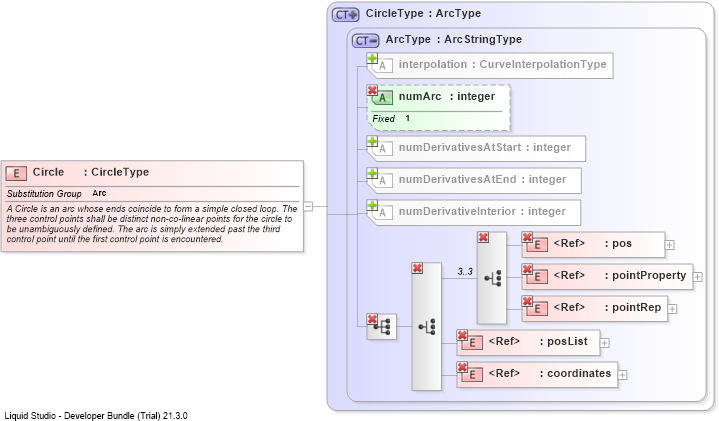Click the E icon of pointProperty reference

(x=537, y=277)
